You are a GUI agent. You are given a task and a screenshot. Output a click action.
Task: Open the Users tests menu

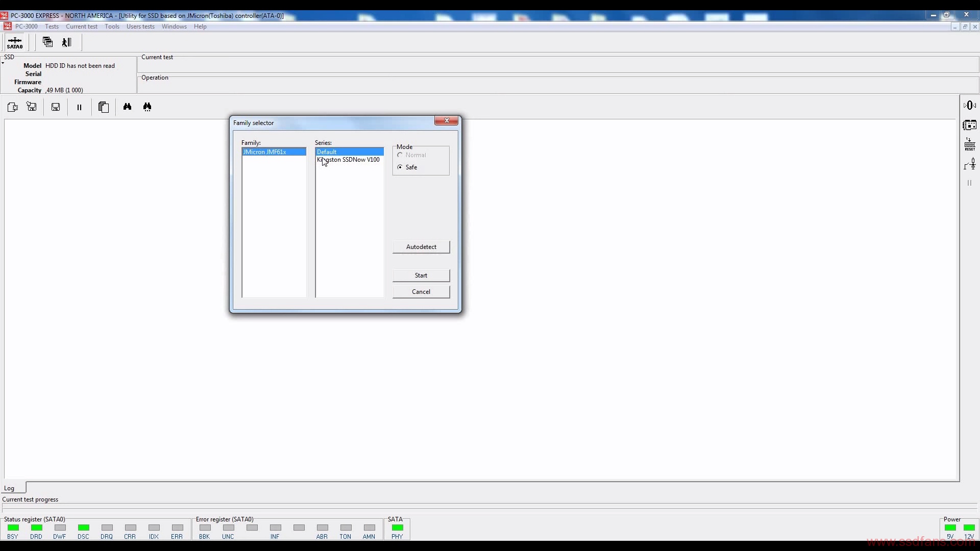(140, 27)
